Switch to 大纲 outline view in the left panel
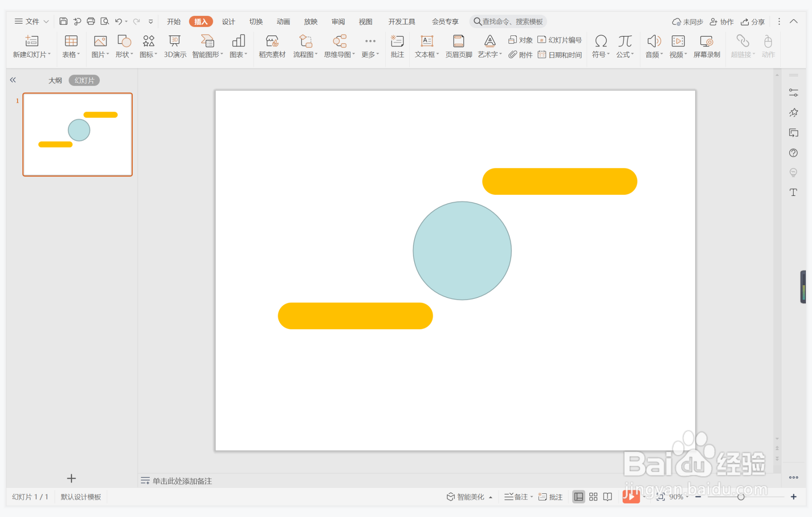The image size is (812, 517). point(55,81)
